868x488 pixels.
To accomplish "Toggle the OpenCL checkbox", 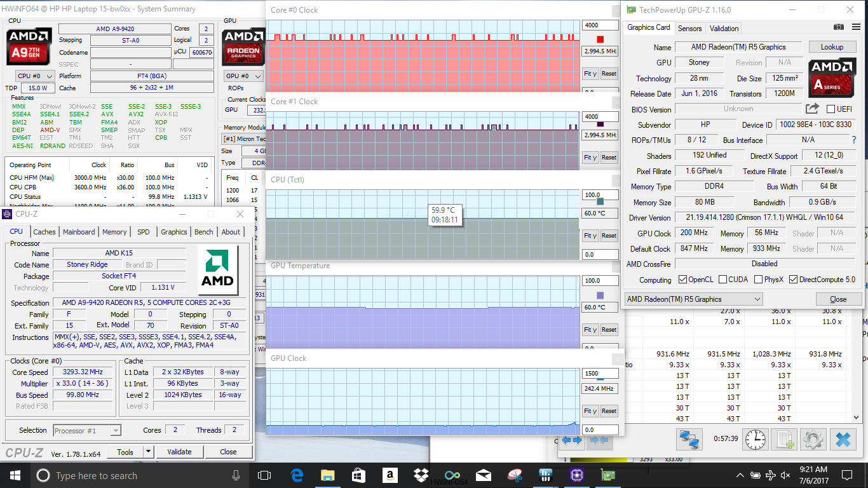I will [682, 280].
